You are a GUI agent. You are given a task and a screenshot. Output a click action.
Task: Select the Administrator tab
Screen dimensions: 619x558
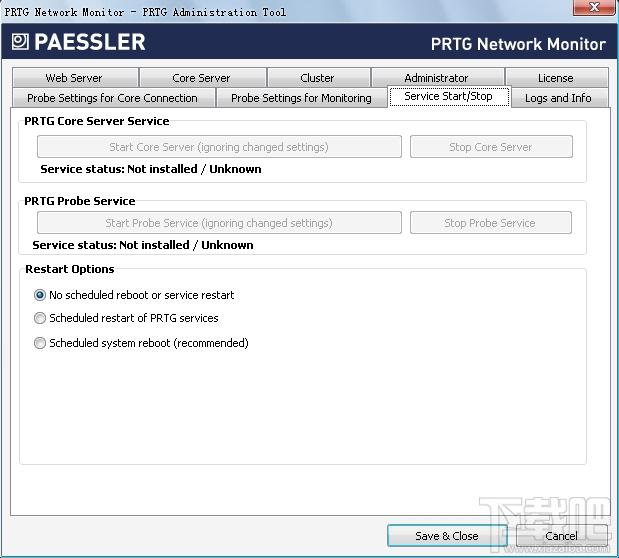(x=436, y=78)
